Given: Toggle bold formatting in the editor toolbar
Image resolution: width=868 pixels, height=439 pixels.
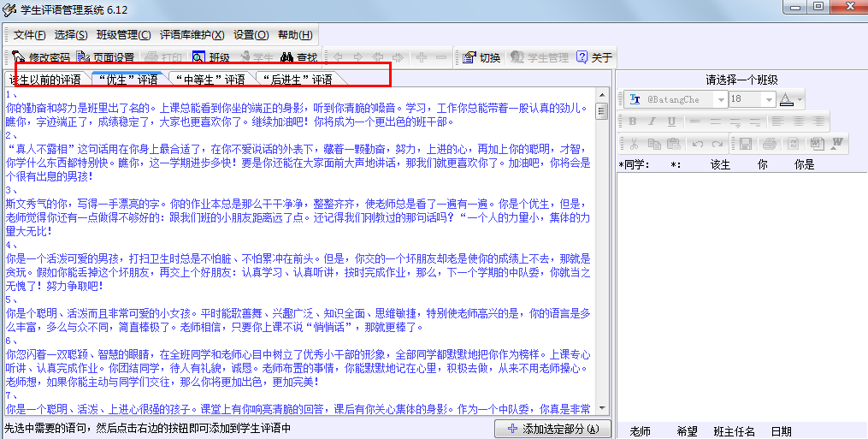Looking at the screenshot, I should [x=633, y=121].
